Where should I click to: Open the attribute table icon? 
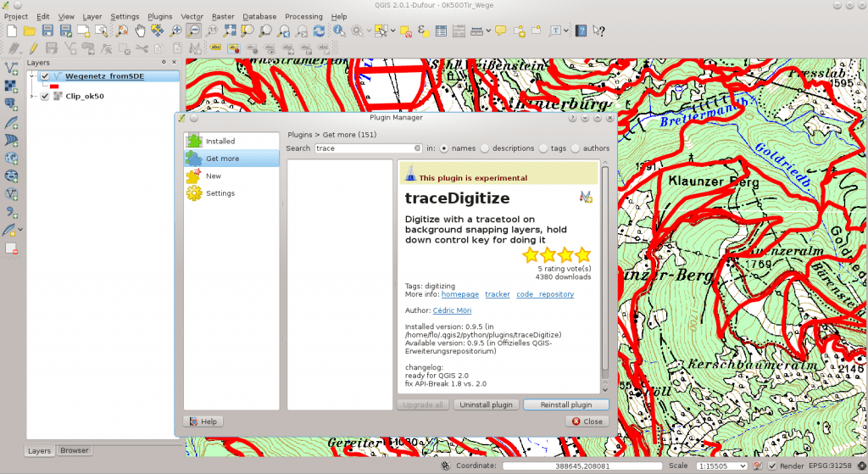[441, 31]
